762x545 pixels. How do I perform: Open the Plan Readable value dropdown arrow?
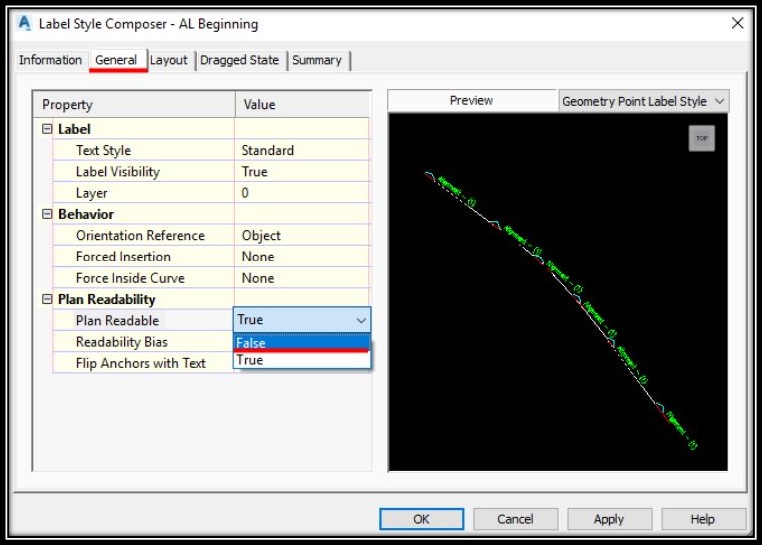tap(361, 320)
